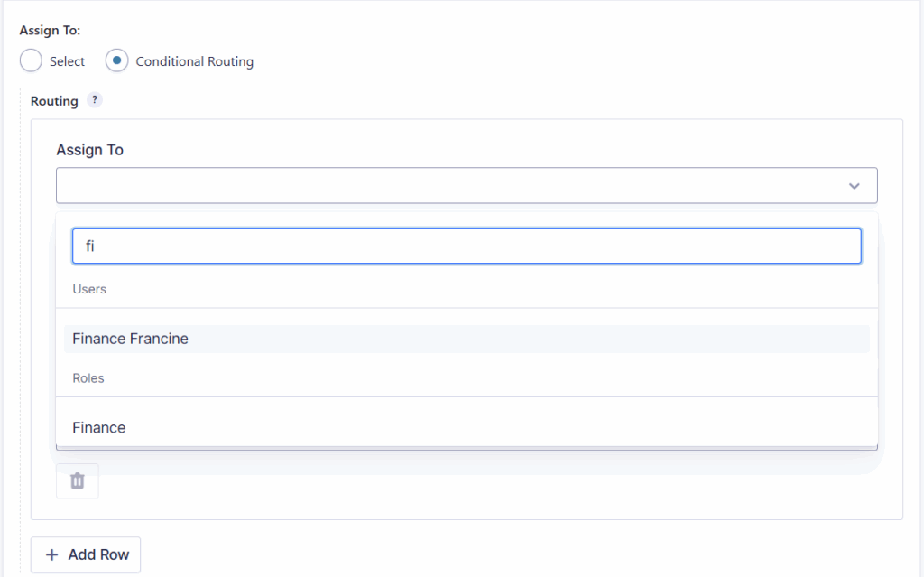This screenshot has height=577, width=924.
Task: Click the Roles group header
Action: (x=88, y=378)
